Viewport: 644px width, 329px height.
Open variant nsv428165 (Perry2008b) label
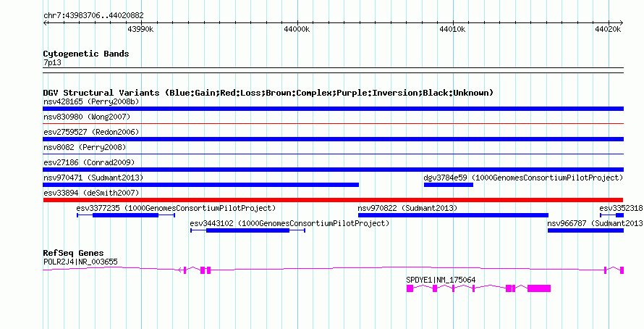coord(92,101)
